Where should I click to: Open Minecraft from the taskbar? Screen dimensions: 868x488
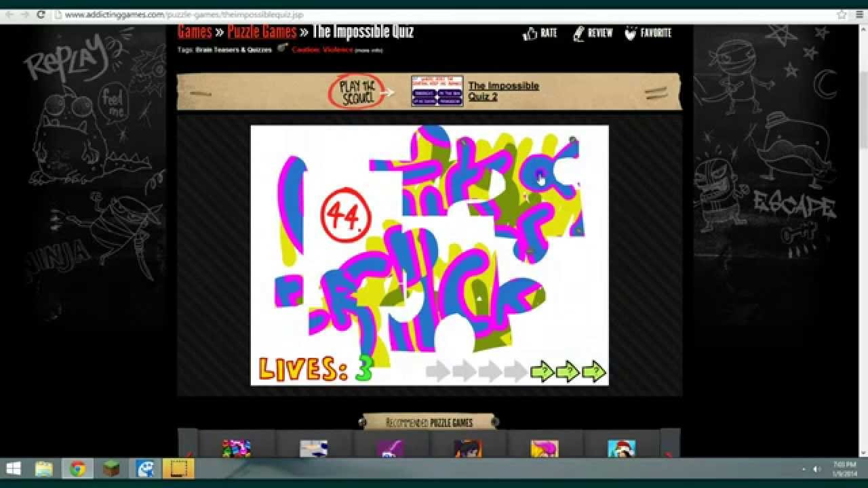click(111, 468)
